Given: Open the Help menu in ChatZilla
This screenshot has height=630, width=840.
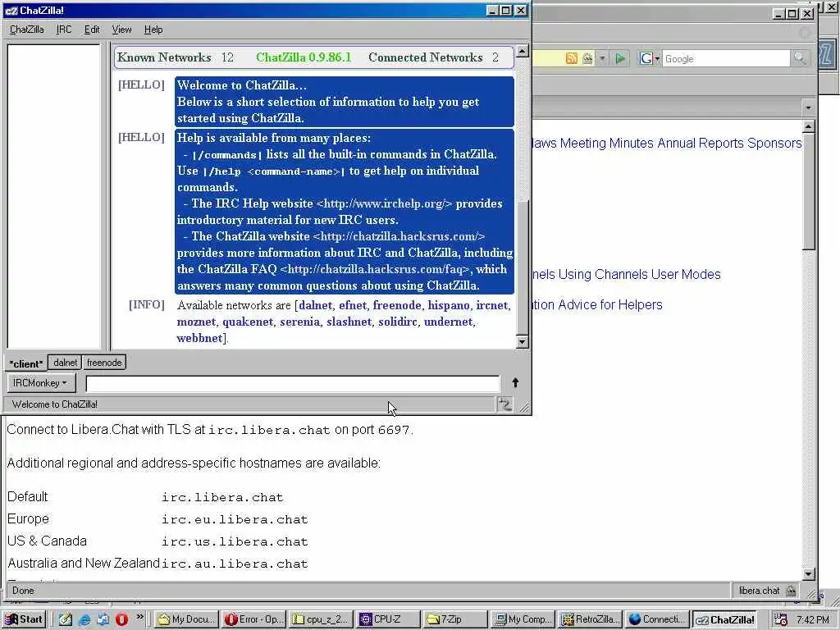Looking at the screenshot, I should coord(153,30).
